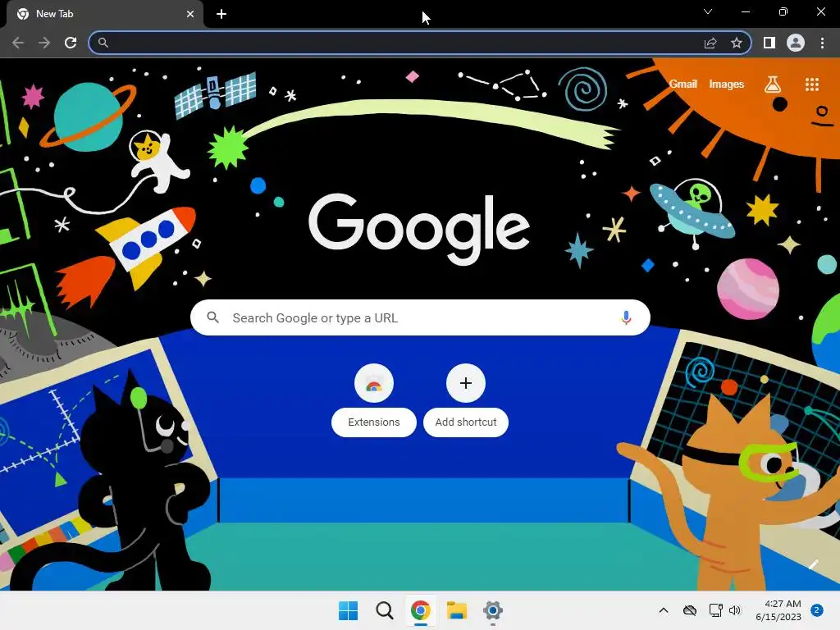Viewport: 840px width, 630px height.
Task: Click the share this page icon
Action: click(x=710, y=43)
